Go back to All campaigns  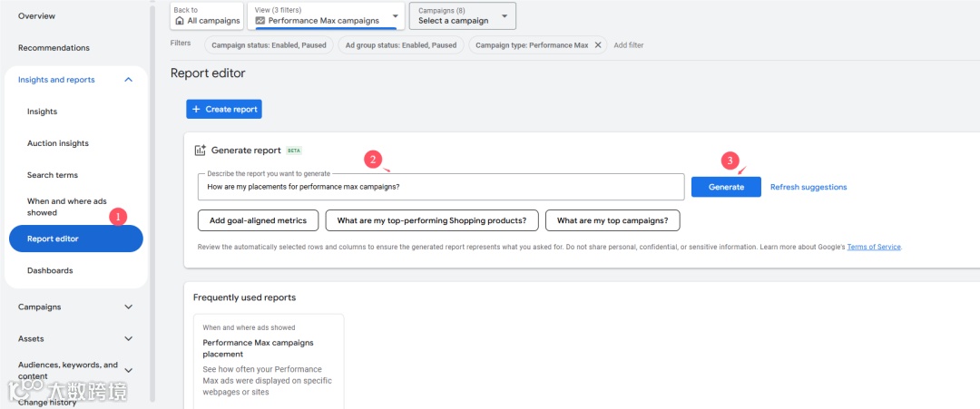tap(206, 15)
